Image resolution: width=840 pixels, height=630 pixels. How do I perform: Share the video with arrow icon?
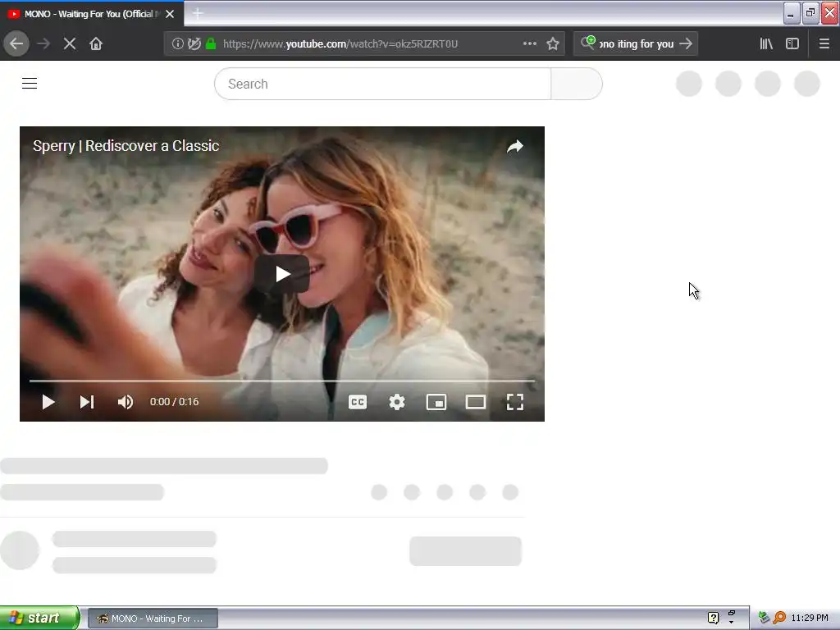point(515,146)
